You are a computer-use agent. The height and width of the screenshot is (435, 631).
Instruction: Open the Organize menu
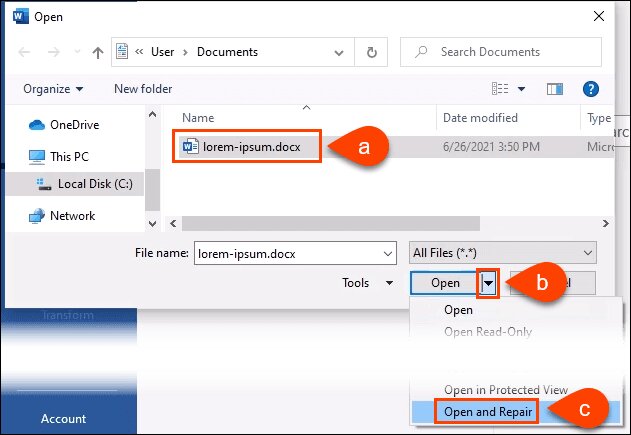click(53, 89)
